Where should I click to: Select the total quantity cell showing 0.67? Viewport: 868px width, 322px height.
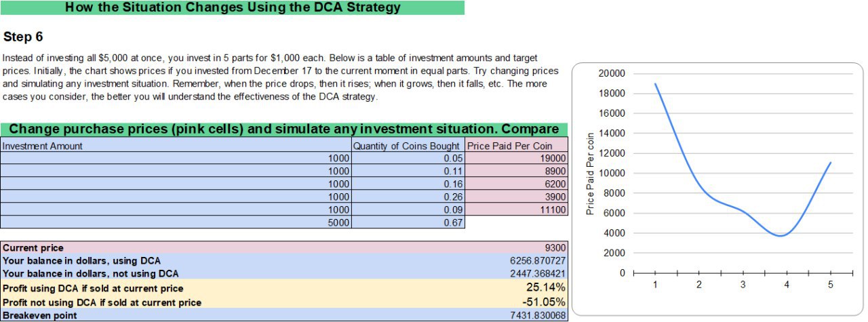click(x=408, y=222)
